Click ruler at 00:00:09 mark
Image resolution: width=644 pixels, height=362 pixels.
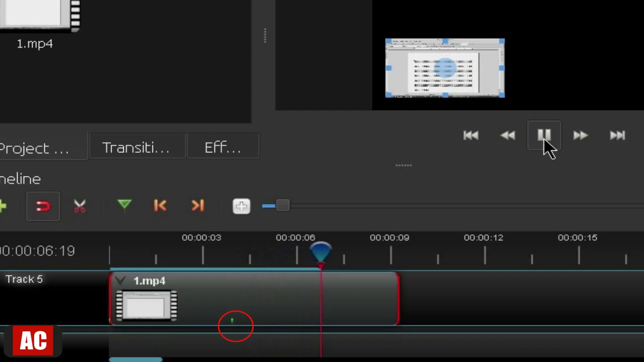click(x=389, y=237)
